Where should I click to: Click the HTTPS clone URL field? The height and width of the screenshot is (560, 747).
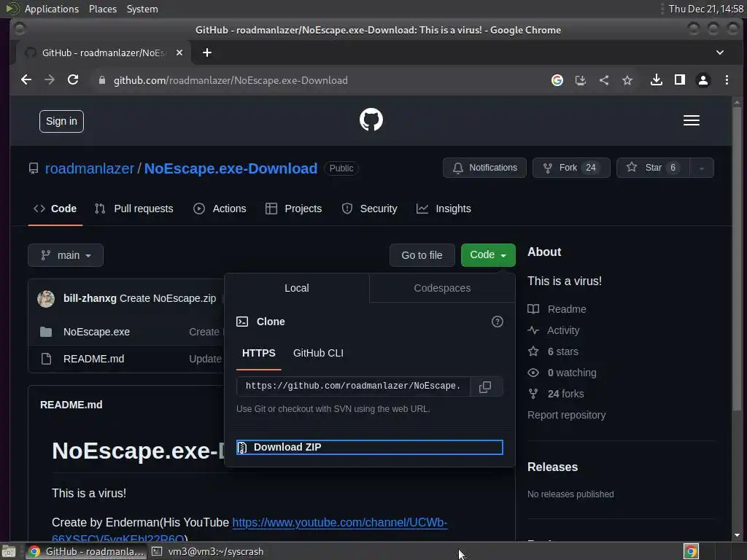pos(353,386)
